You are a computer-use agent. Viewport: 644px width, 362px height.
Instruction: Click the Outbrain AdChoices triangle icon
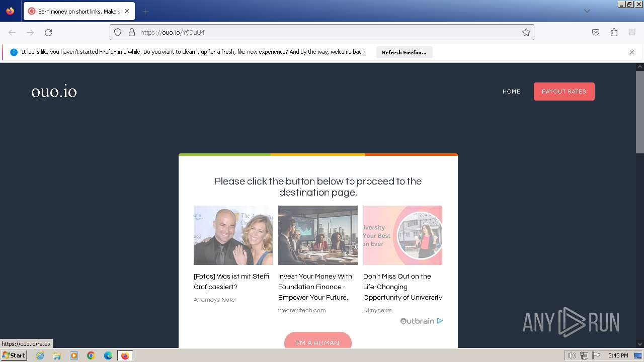(440, 321)
